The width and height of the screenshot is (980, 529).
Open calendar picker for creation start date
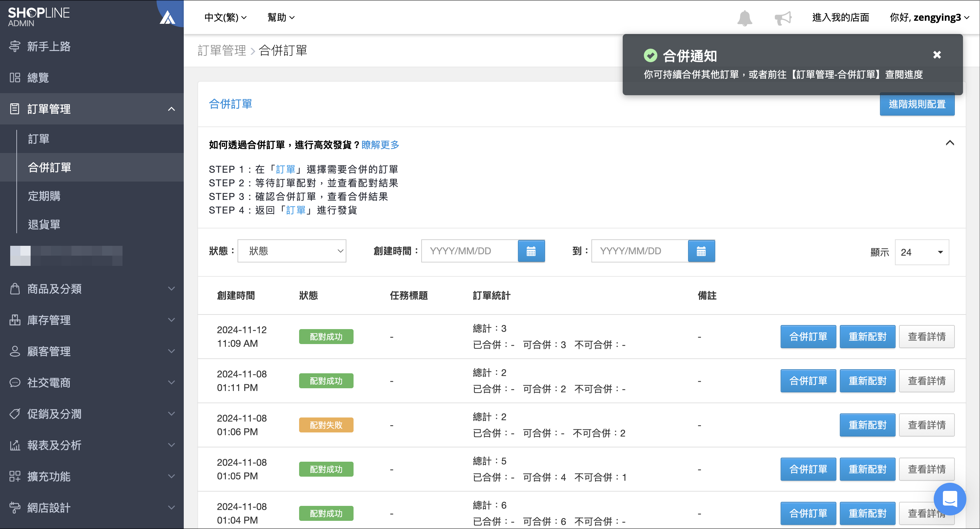[x=531, y=251]
